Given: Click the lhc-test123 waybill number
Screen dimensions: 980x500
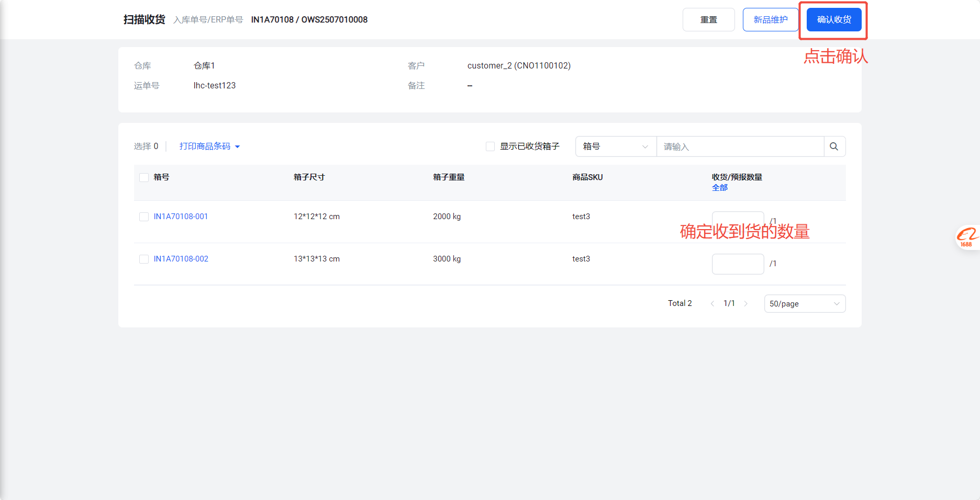Looking at the screenshot, I should pyautogui.click(x=215, y=86).
